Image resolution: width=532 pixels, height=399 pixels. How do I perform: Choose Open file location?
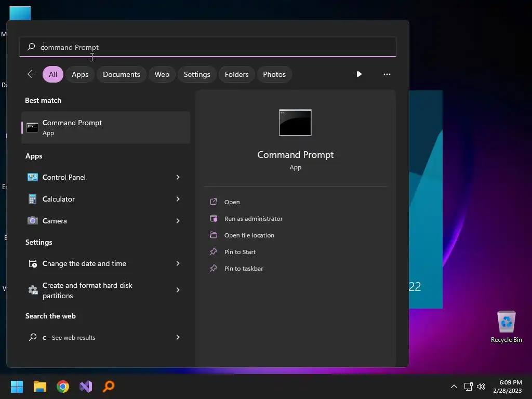click(249, 235)
